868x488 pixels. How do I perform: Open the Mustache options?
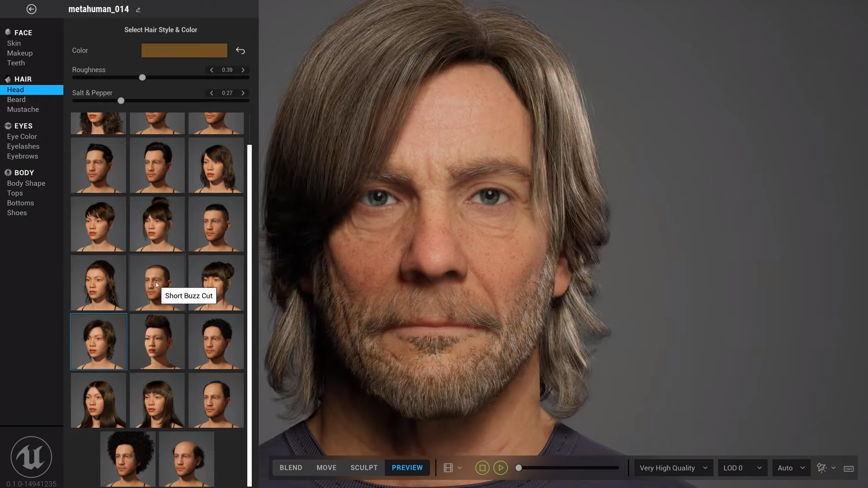[x=23, y=110]
